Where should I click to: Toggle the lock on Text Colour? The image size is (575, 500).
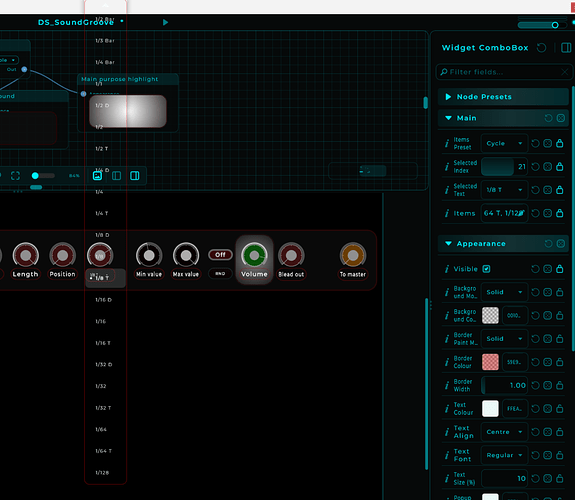560,408
